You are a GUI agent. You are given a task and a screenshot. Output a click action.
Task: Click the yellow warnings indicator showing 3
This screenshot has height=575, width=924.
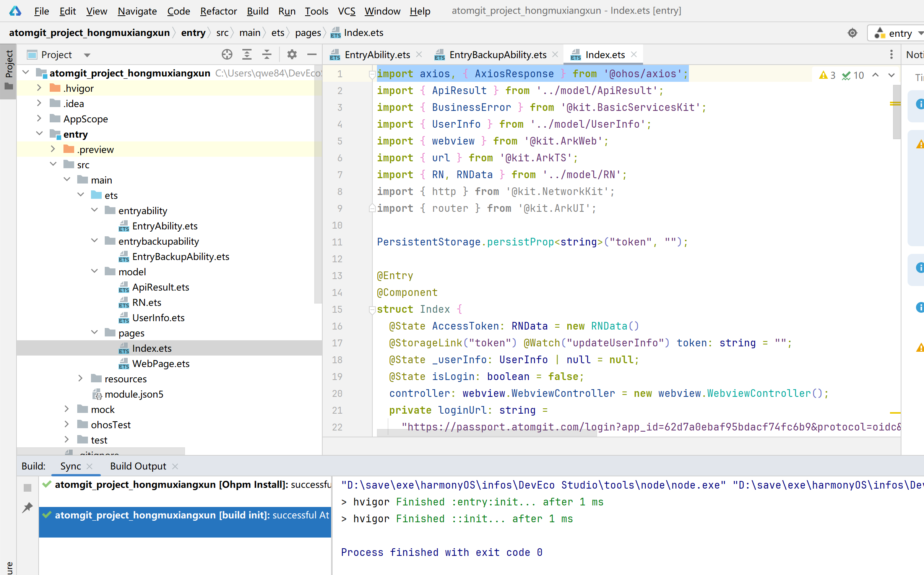coord(827,75)
